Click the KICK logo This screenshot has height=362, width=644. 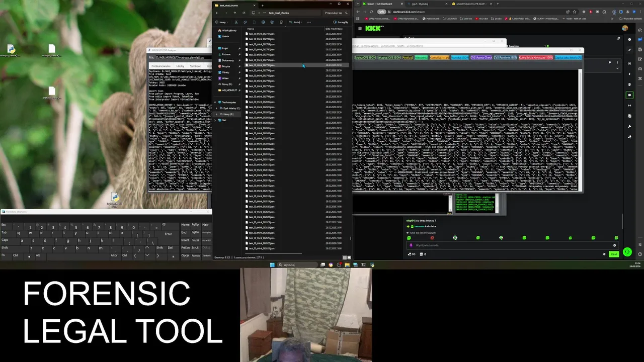pyautogui.click(x=374, y=28)
